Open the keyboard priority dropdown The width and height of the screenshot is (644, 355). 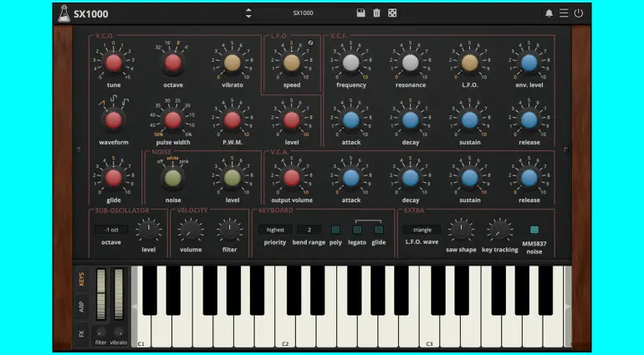click(x=275, y=230)
